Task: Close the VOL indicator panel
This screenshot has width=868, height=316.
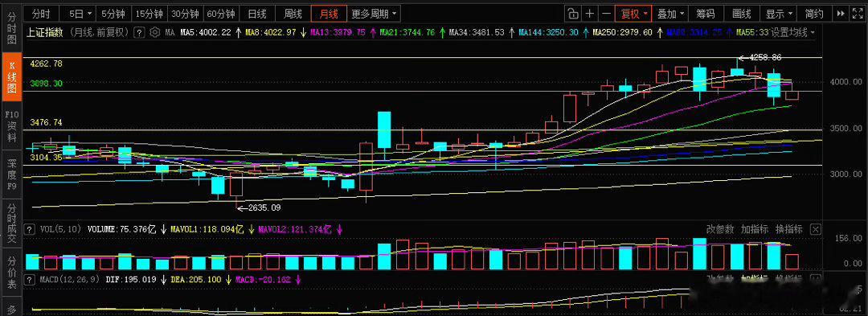Action: coord(816,229)
